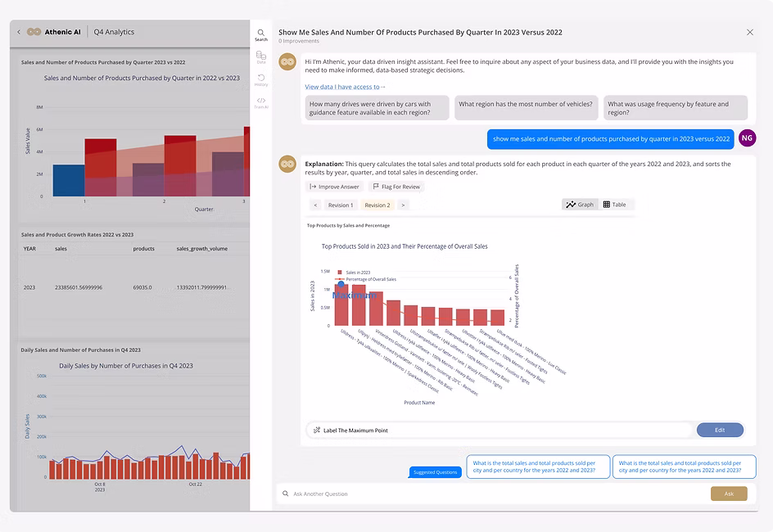Click the Improve Answer button

point(335,187)
